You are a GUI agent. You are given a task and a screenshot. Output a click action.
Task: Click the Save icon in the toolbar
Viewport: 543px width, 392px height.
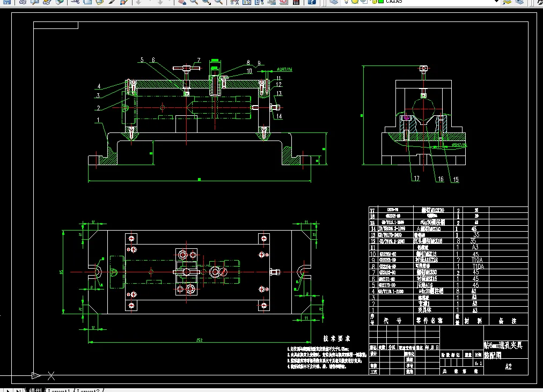tap(7, 2)
